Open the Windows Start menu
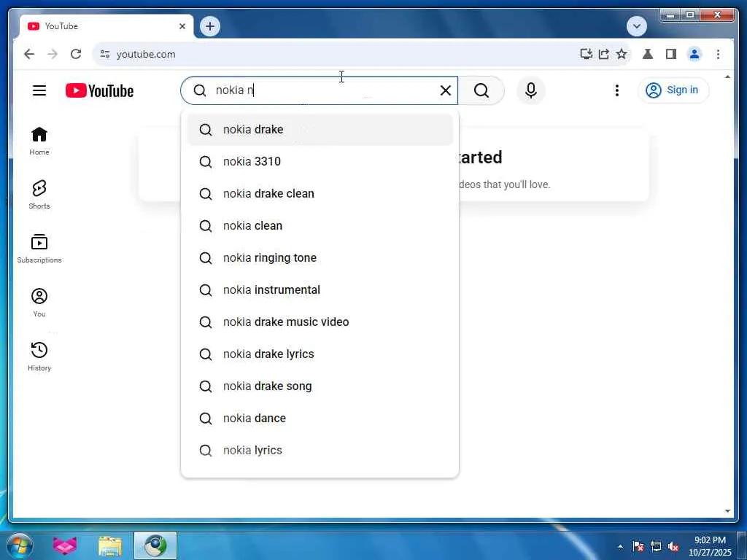This screenshot has width=747, height=560. 20,545
